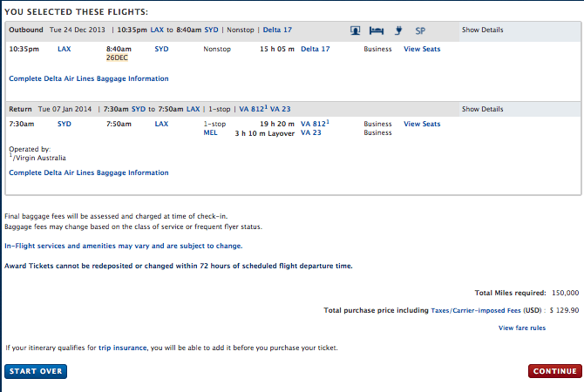Click the flat-bed seat amenity icon
The image size is (584, 392).
[x=377, y=30]
